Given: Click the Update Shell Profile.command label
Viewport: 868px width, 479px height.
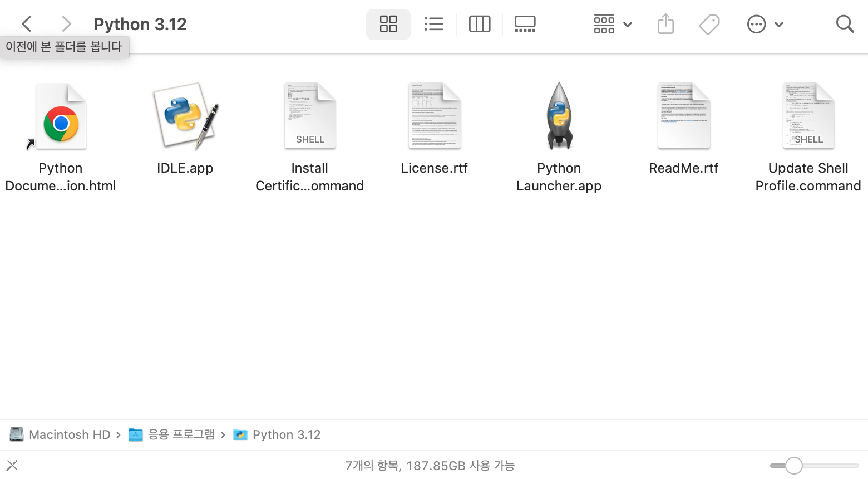Looking at the screenshot, I should 808,177.
